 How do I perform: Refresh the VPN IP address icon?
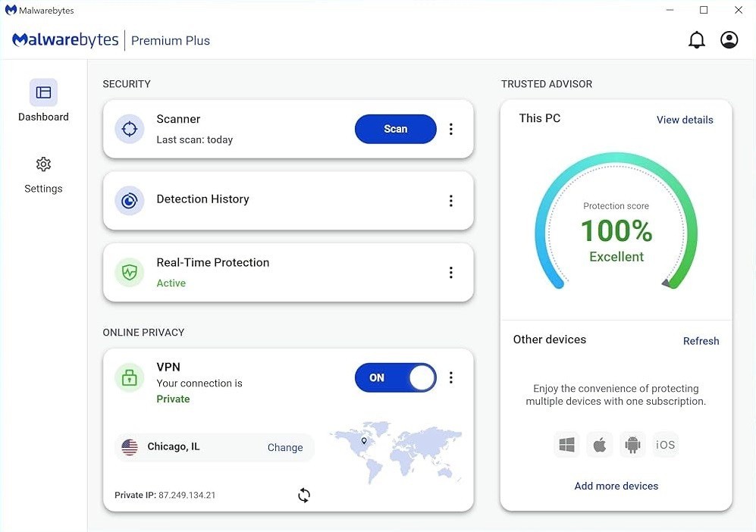[304, 495]
